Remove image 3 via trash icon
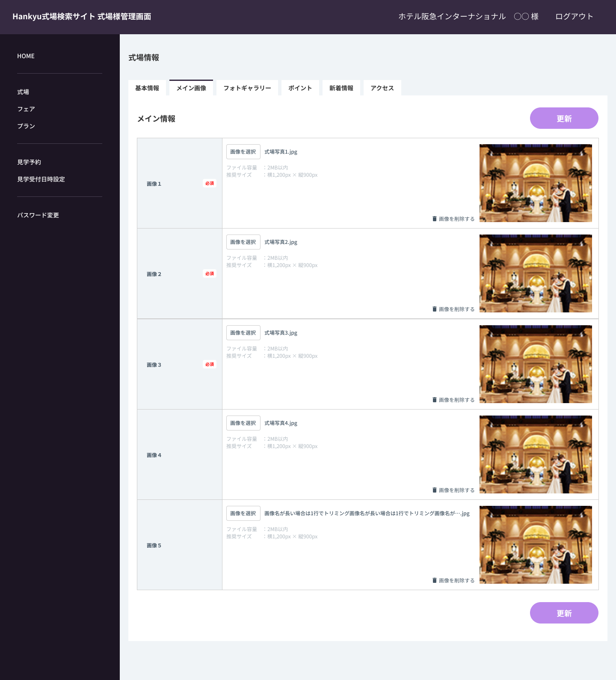The image size is (616, 680). coord(435,400)
